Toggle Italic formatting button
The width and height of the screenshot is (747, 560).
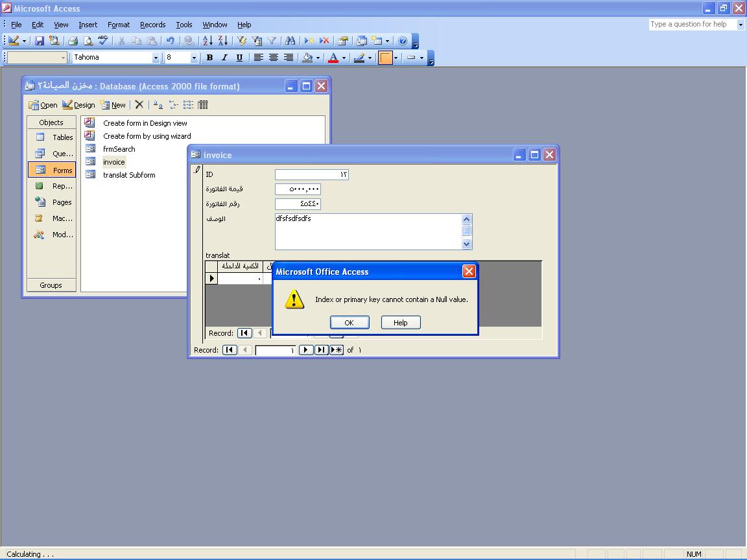pos(224,58)
